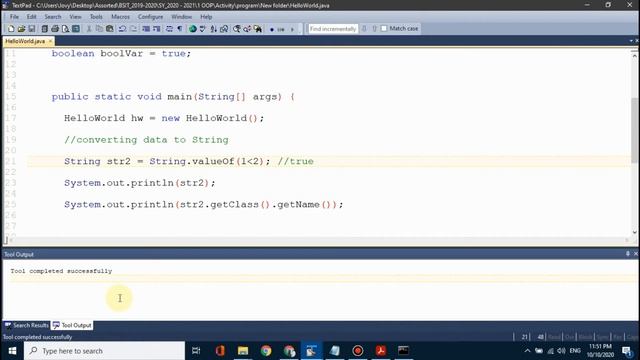Screen dimensions: 640x360
Task: Pin the Tool Output panel
Action: pyautogui.click(x=628, y=254)
